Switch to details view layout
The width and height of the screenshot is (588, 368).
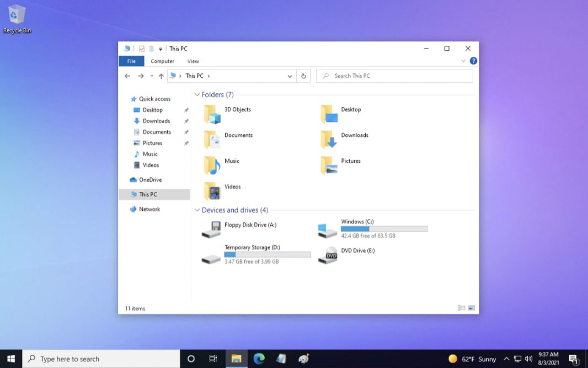(x=462, y=308)
